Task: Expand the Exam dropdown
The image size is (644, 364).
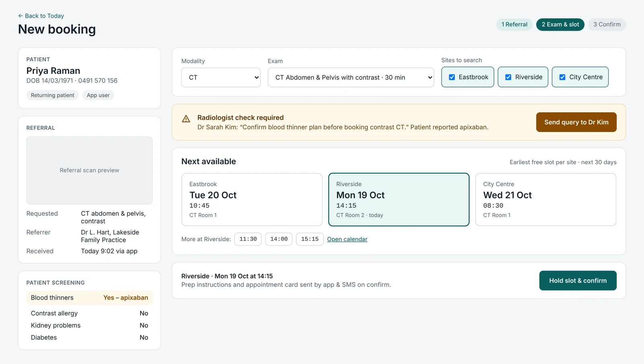Action: tap(351, 77)
